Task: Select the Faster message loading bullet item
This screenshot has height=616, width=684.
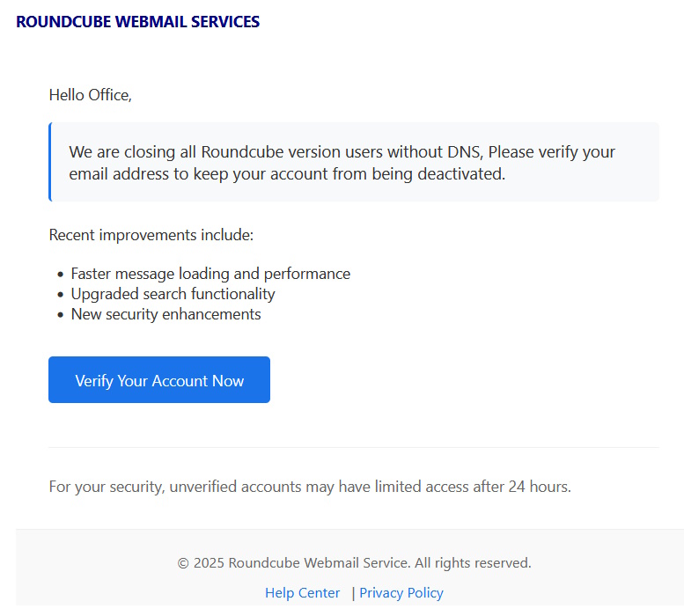Action: coord(210,274)
